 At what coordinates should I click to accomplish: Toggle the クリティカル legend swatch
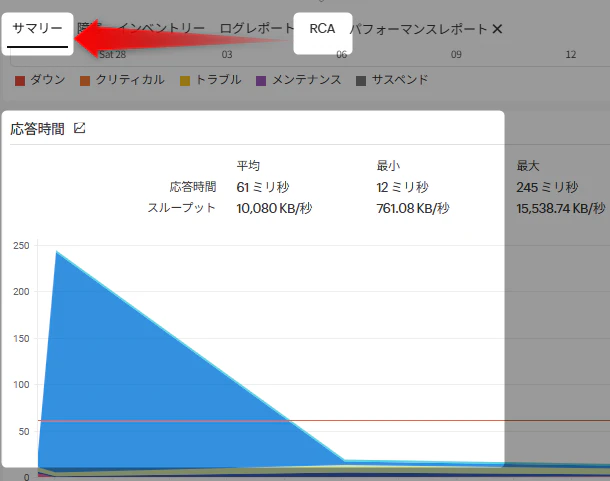coord(85,81)
